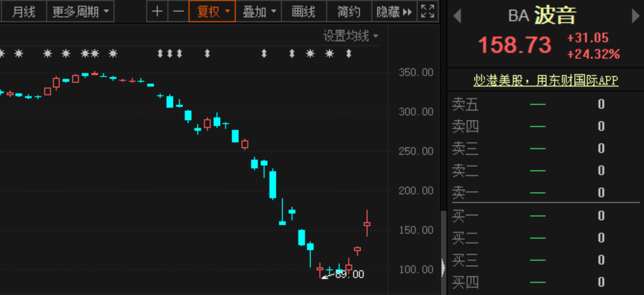Zoom out chart with minus button

pyautogui.click(x=178, y=12)
